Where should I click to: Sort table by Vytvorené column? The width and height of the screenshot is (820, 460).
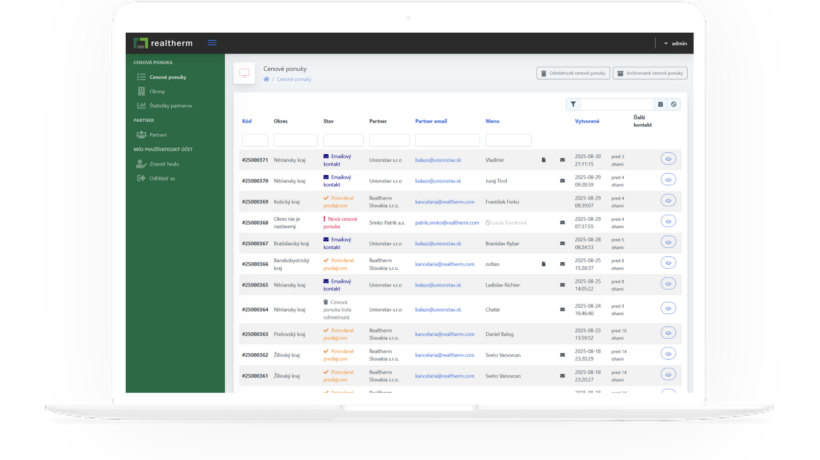(587, 121)
